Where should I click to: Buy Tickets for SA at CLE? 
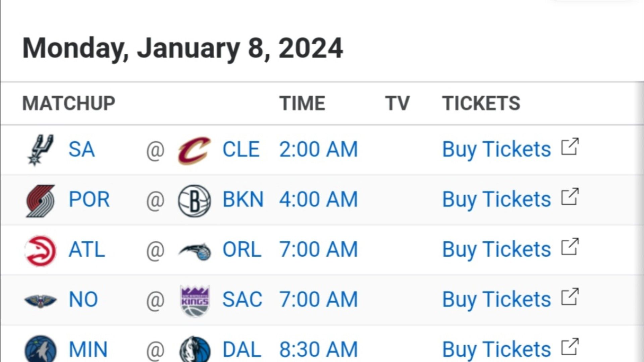[x=496, y=149]
